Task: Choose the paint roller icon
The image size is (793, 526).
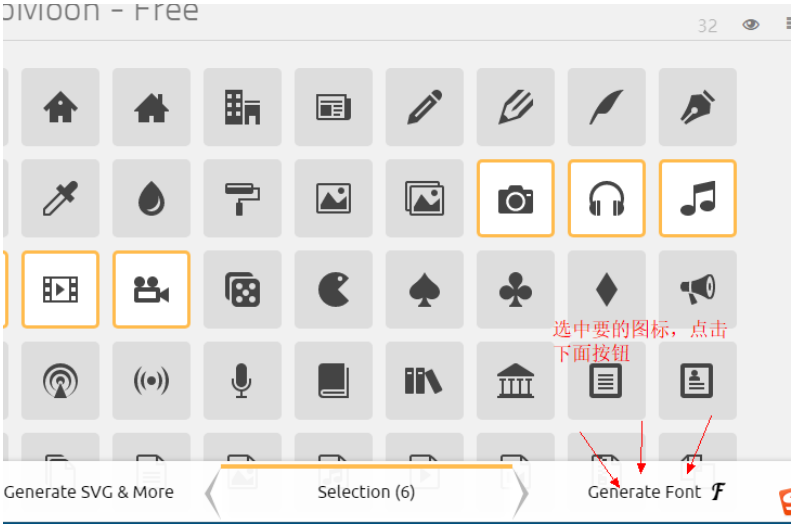Action: [242, 198]
